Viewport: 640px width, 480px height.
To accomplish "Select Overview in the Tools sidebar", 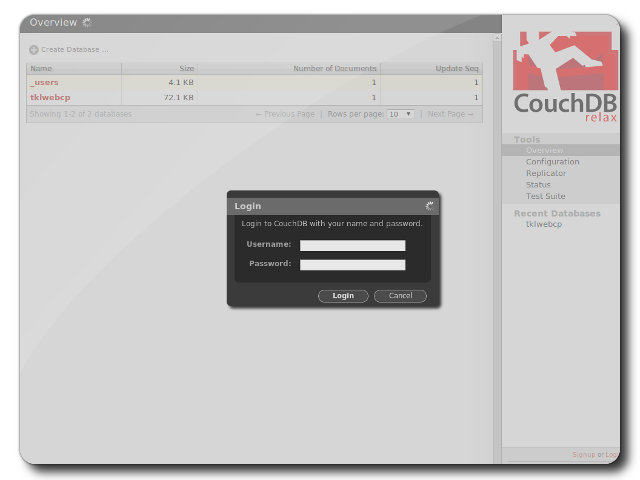I will [544, 150].
